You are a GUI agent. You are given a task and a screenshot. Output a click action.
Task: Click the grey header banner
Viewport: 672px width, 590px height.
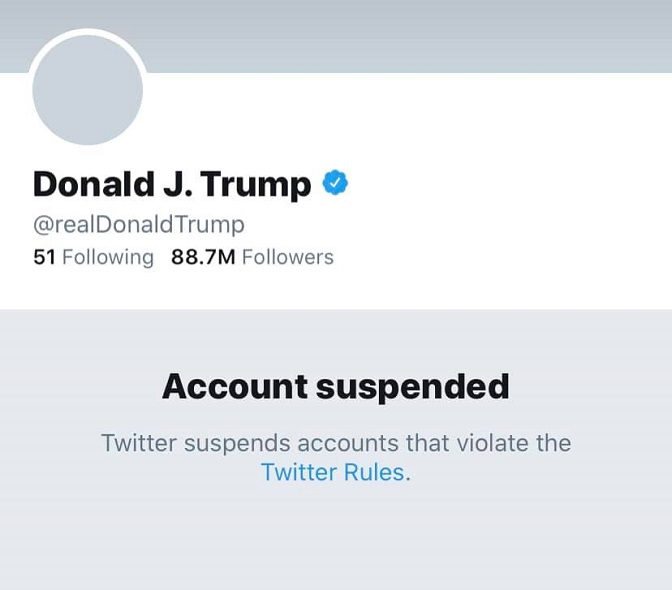coord(400,35)
